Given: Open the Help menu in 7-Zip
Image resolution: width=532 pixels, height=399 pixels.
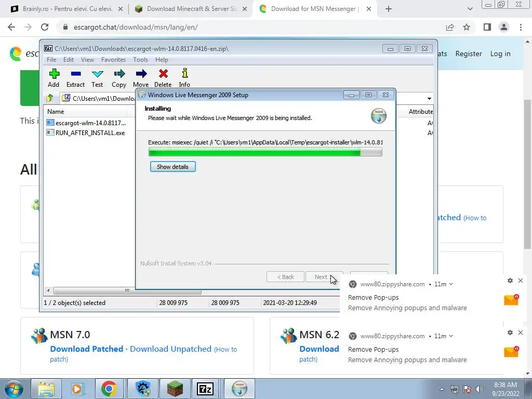Looking at the screenshot, I should pyautogui.click(x=162, y=60).
